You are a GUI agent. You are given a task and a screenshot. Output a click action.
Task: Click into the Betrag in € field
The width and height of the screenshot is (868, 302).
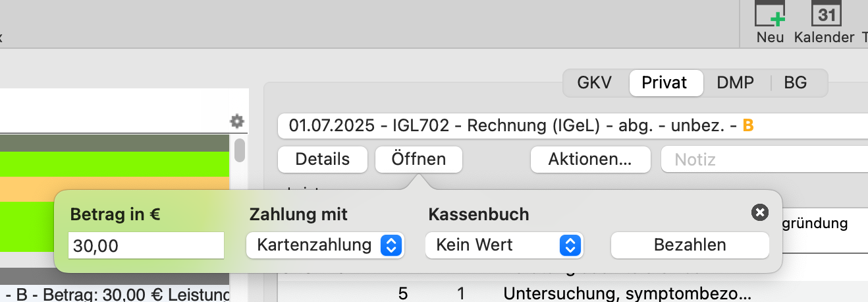click(146, 246)
